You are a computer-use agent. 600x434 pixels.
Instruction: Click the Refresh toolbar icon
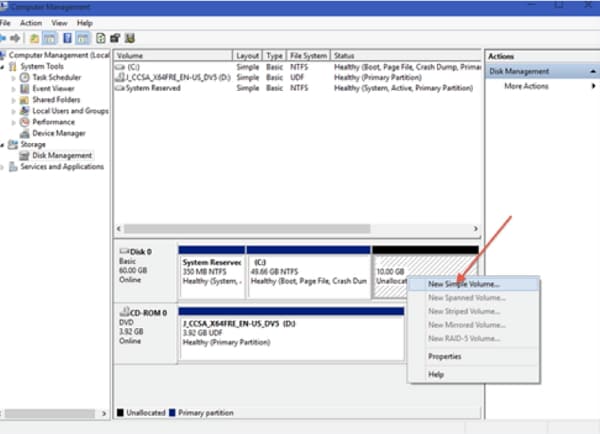[101, 38]
